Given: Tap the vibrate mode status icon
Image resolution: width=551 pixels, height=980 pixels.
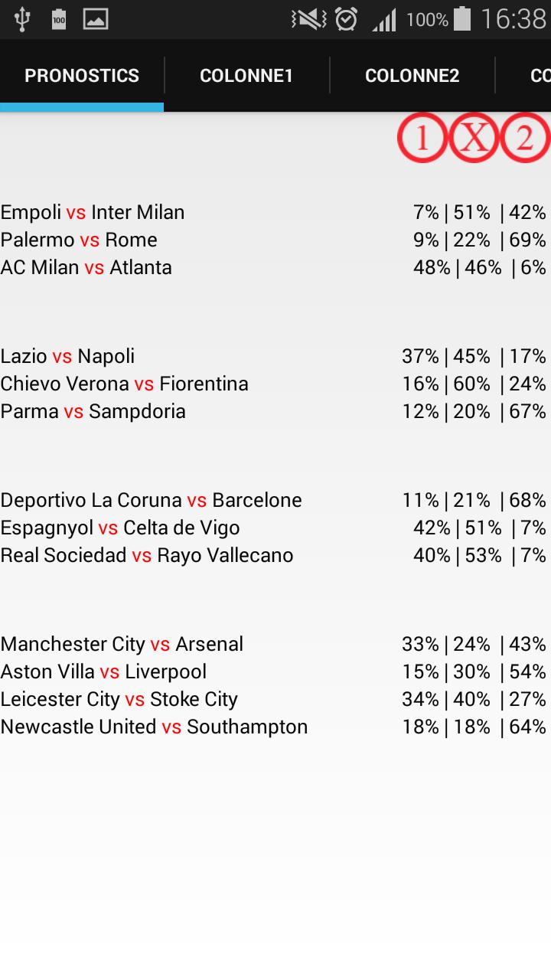Looking at the screenshot, I should [x=308, y=19].
